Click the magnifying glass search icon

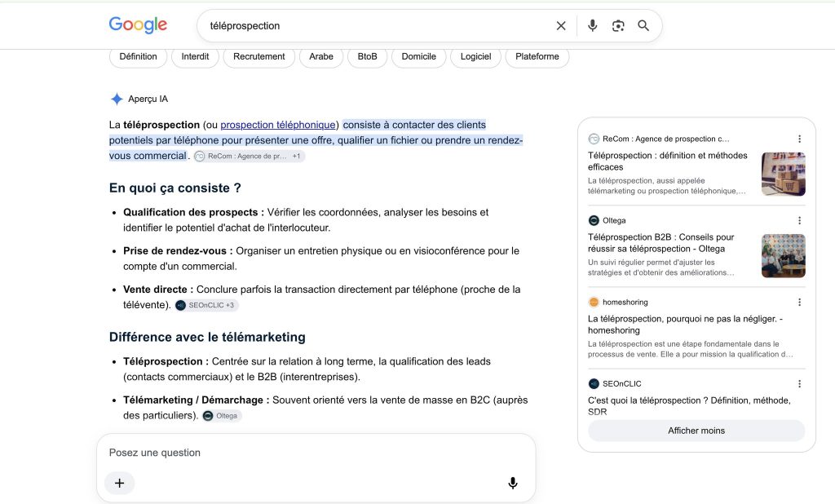(x=643, y=25)
